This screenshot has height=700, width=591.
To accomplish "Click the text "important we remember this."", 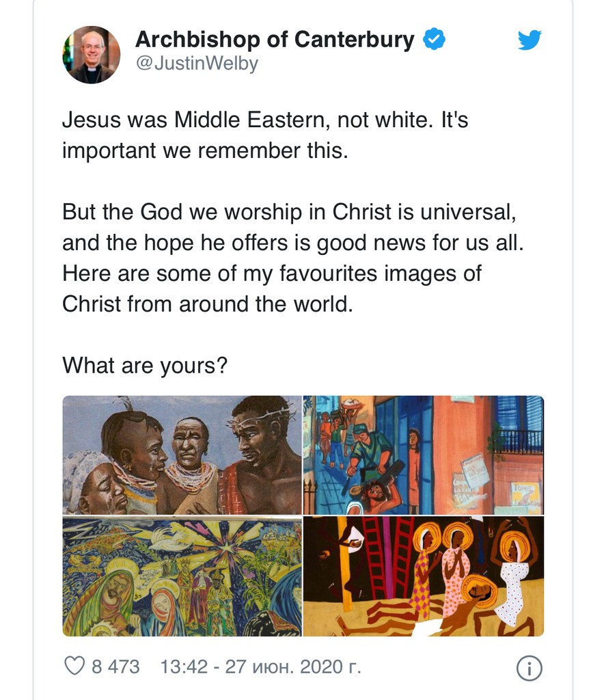I will 205,150.
